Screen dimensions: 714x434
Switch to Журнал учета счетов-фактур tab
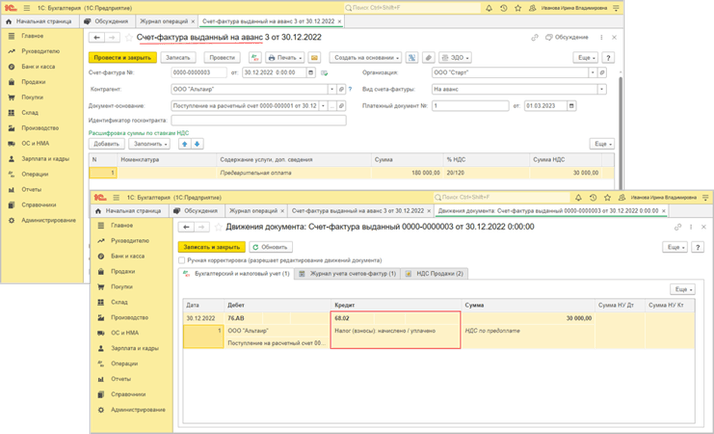[348, 273]
